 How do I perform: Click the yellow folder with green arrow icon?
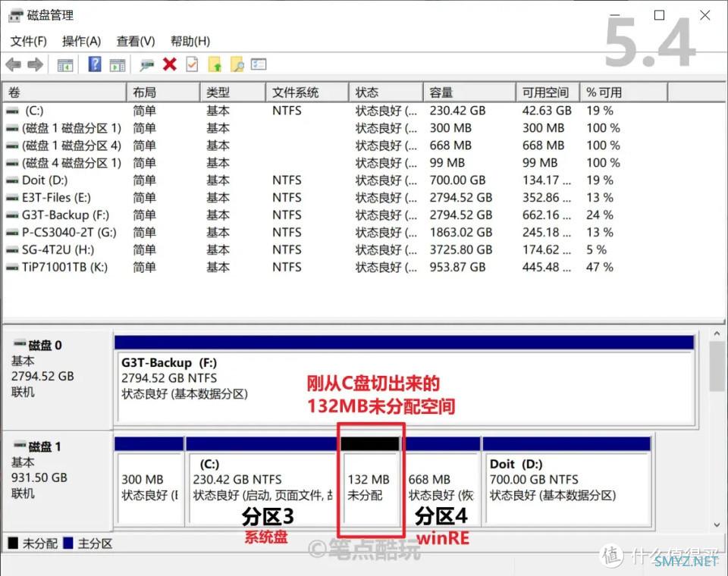click(215, 65)
